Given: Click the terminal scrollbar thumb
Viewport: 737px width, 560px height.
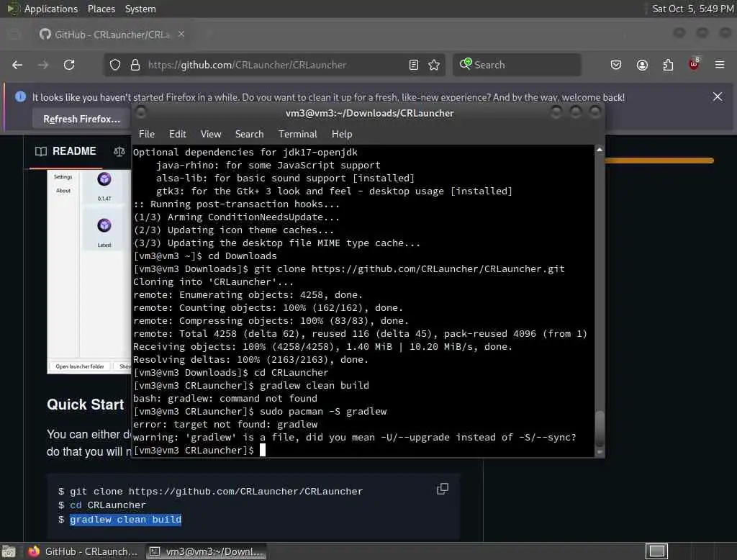Looking at the screenshot, I should tap(600, 428).
